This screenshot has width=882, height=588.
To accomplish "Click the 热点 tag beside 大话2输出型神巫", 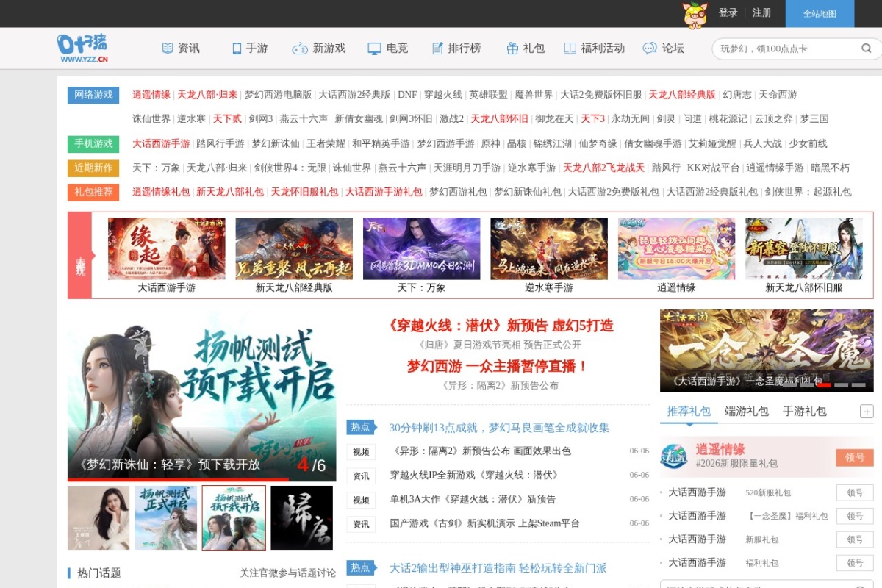I will point(361,567).
